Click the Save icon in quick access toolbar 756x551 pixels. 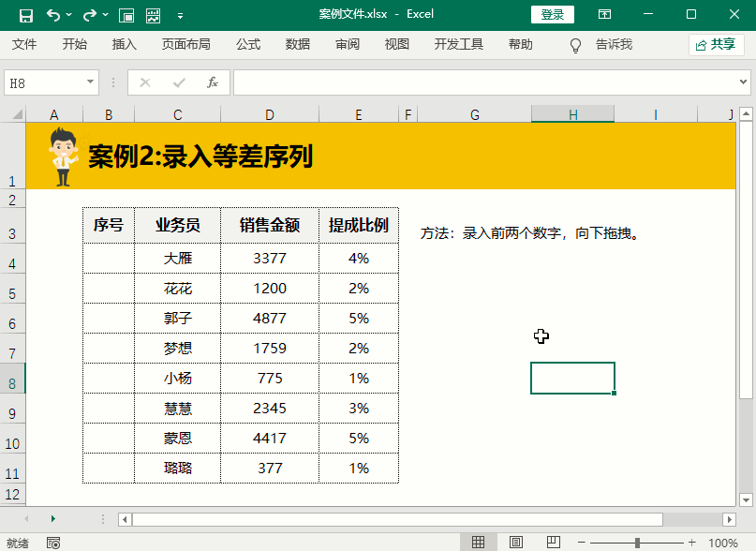pyautogui.click(x=25, y=15)
